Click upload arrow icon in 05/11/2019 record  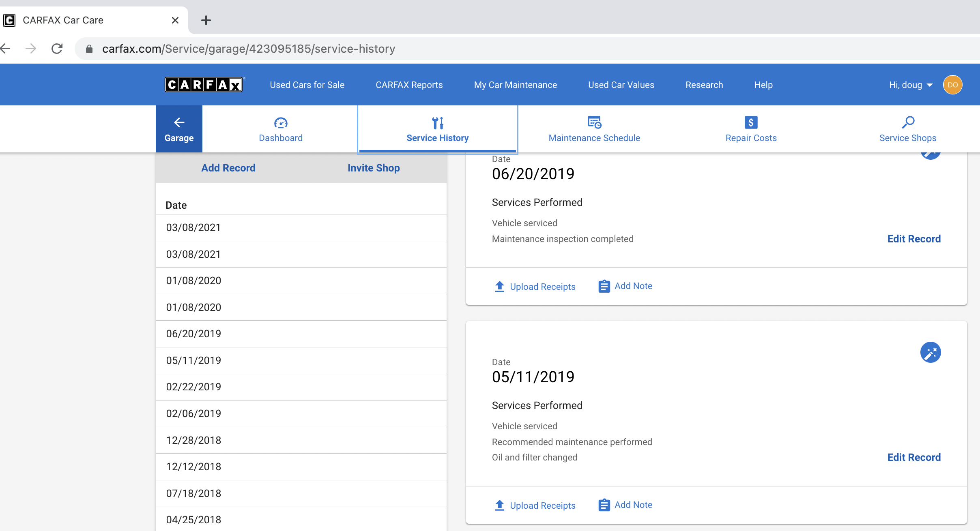[x=499, y=505]
